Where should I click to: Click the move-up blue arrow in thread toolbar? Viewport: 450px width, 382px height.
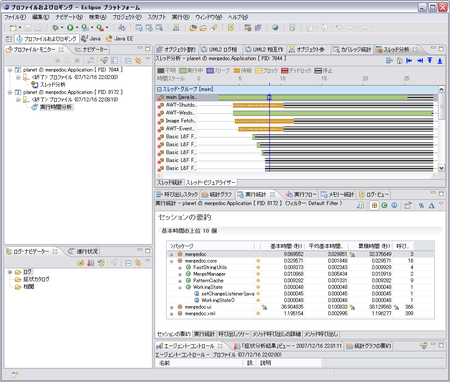[430, 60]
